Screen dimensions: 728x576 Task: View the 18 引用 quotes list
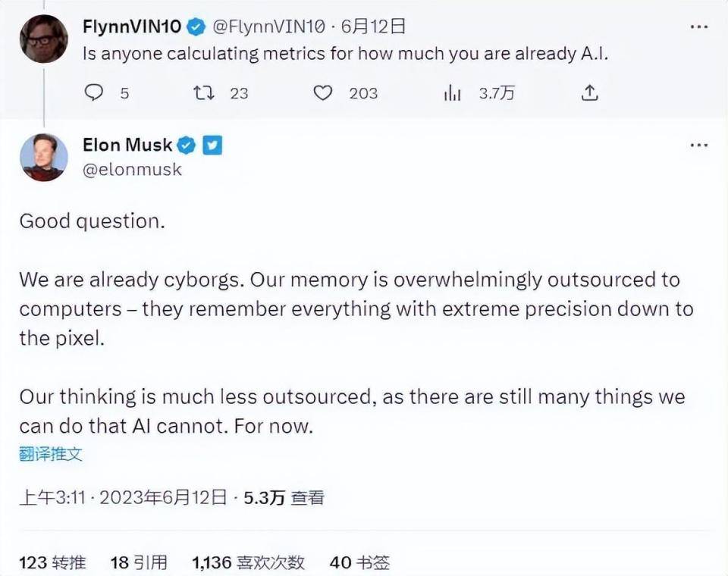click(x=139, y=562)
